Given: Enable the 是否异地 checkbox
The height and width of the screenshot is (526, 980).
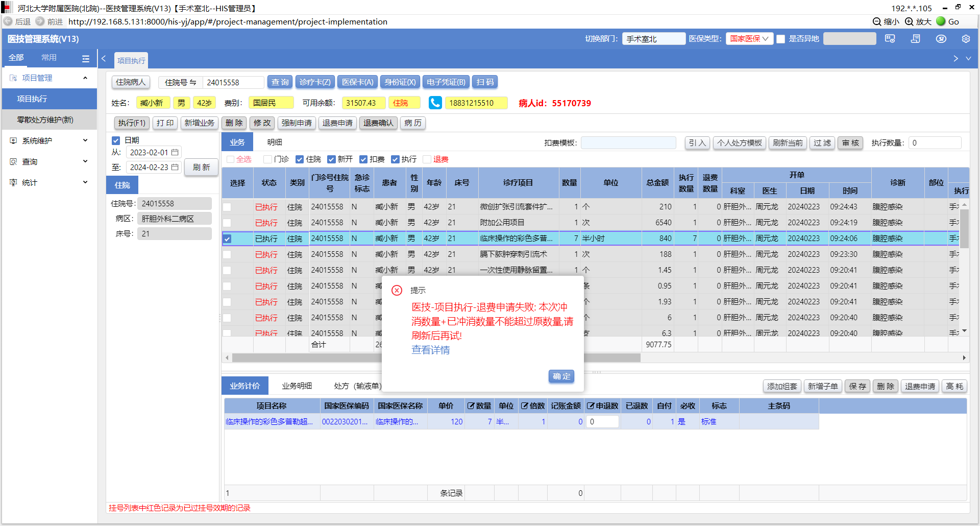Looking at the screenshot, I should click(780, 39).
